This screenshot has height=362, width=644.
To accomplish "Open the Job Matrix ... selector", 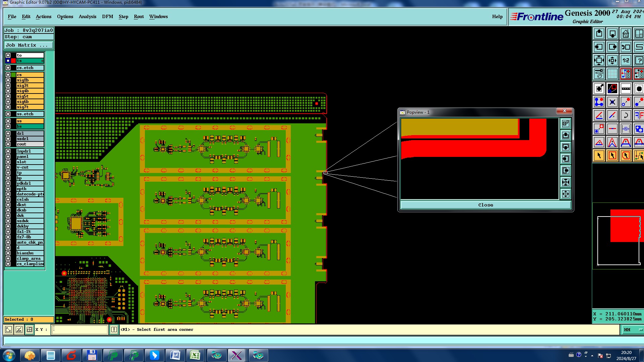I will coord(29,45).
